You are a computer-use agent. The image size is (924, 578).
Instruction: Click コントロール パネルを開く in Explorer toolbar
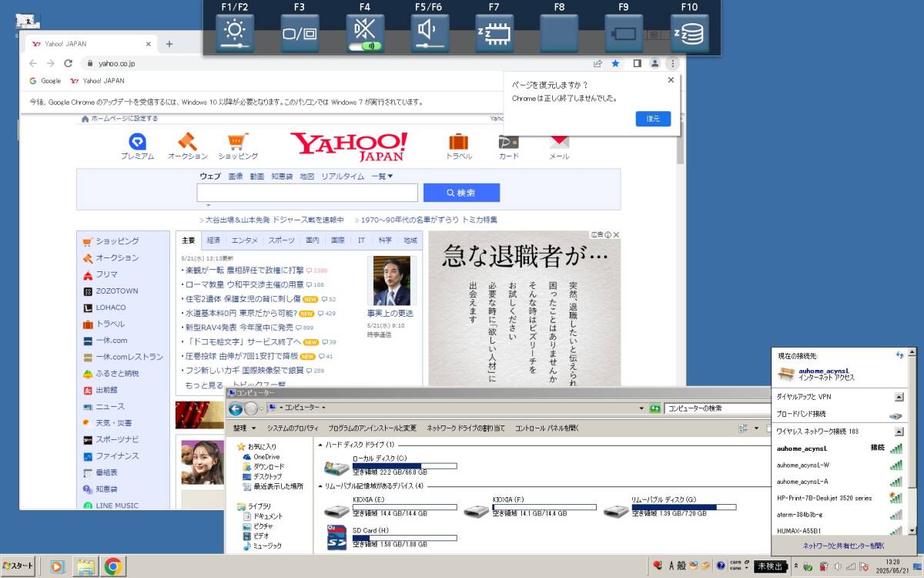[547, 428]
